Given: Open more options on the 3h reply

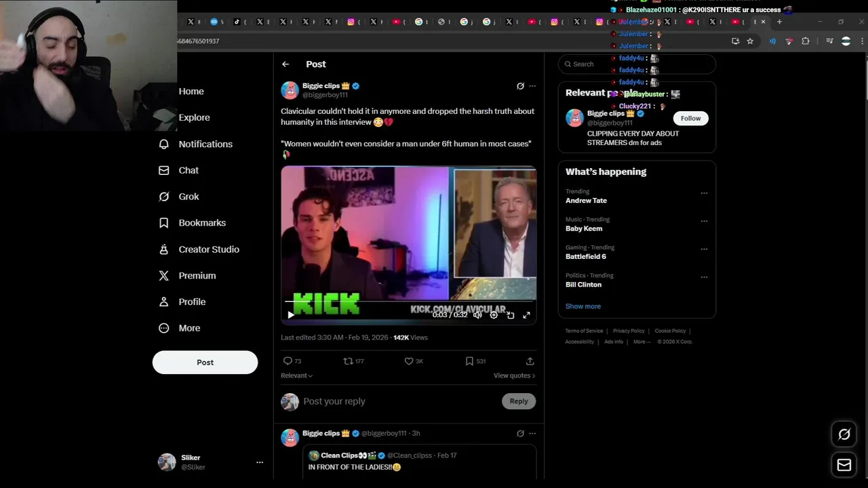Looking at the screenshot, I should 532,434.
